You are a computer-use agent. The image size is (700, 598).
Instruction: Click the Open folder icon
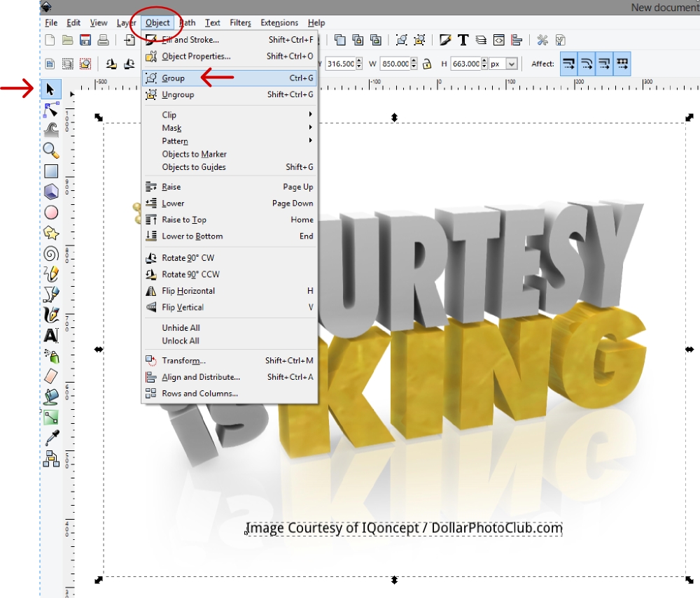coord(67,40)
